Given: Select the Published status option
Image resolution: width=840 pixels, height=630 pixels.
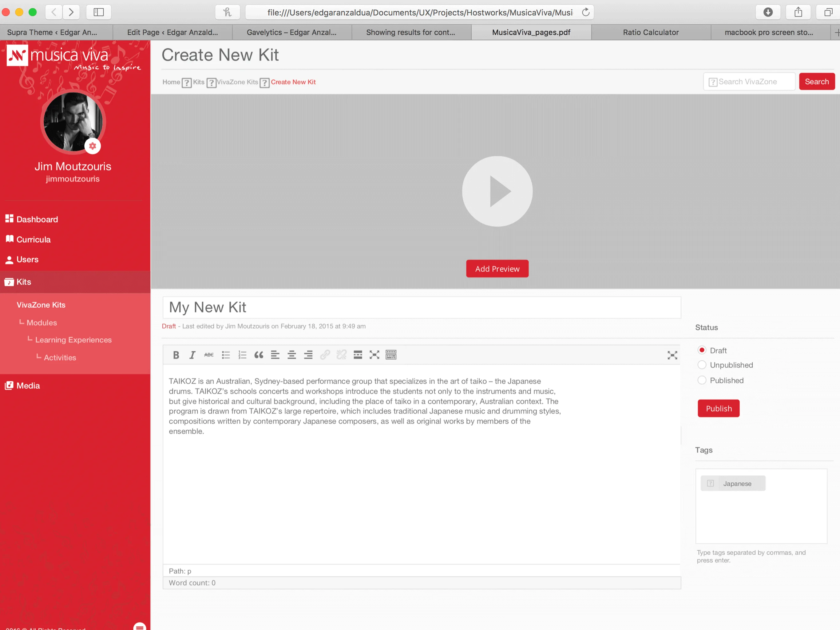Looking at the screenshot, I should (702, 380).
